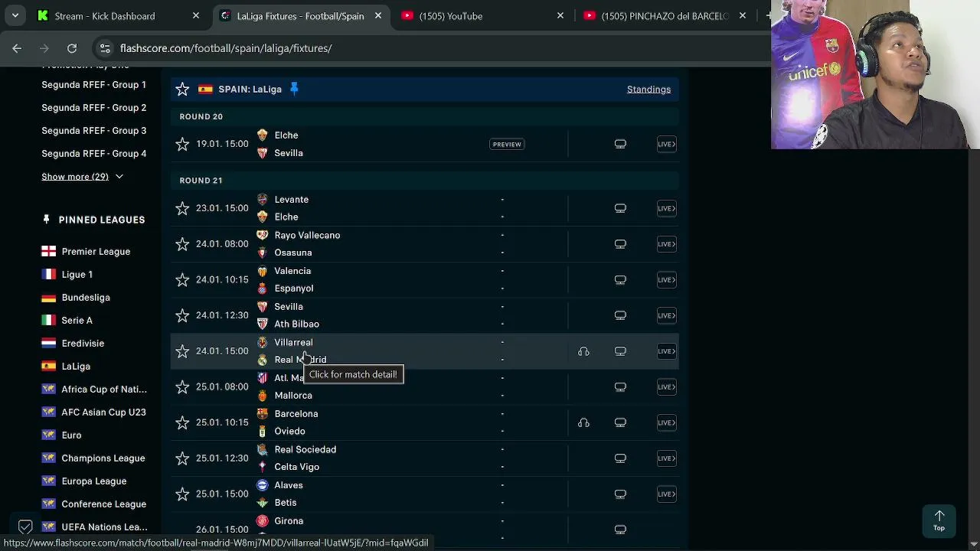This screenshot has width=980, height=551.
Task: Click the SPAIN: LaLiga league header
Action: (250, 90)
